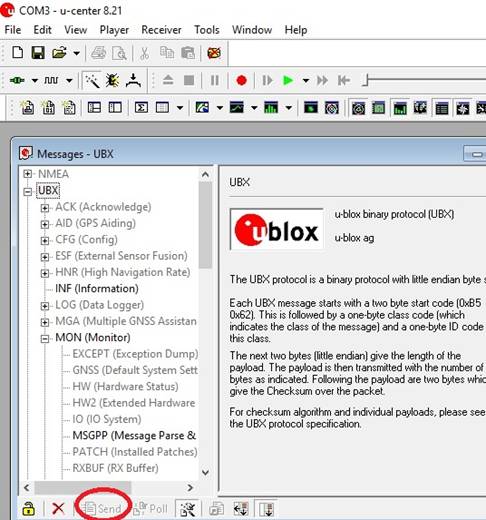Expand the NMEA tree node

[x=28, y=174]
